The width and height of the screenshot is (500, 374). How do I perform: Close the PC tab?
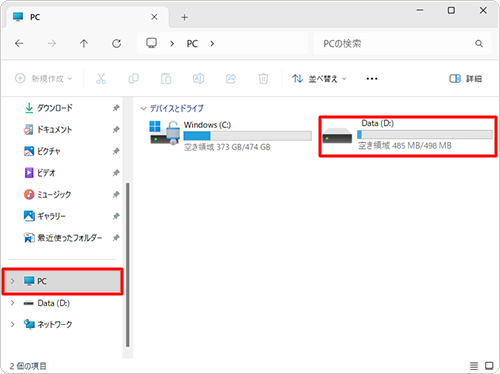click(x=154, y=17)
